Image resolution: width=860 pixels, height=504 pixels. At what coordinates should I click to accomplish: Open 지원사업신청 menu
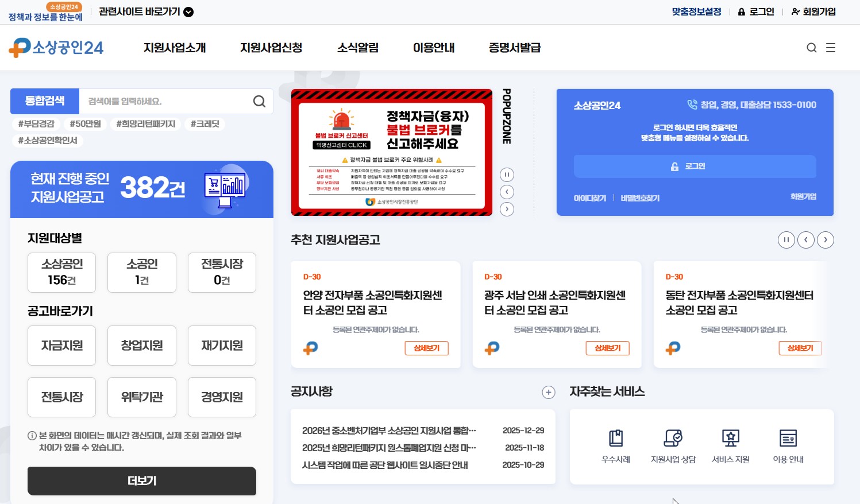click(x=271, y=48)
